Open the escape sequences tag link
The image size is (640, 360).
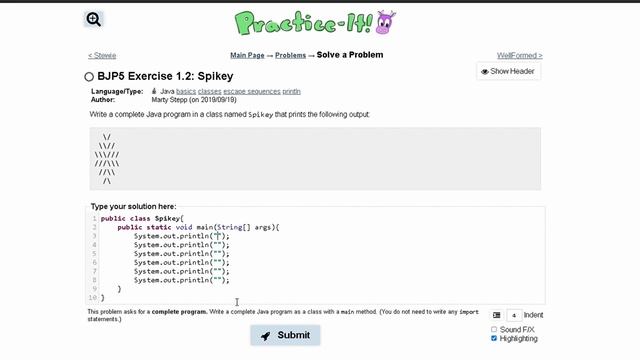252,91
